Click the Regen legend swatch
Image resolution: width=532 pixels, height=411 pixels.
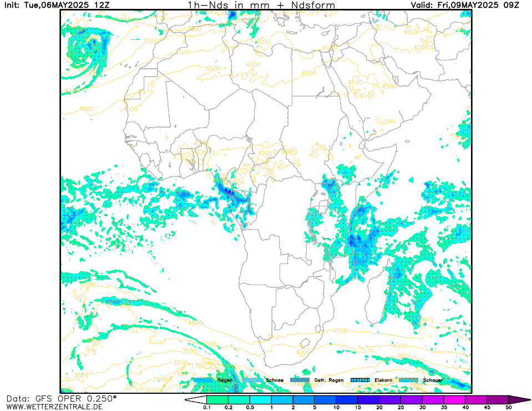[x=204, y=380]
